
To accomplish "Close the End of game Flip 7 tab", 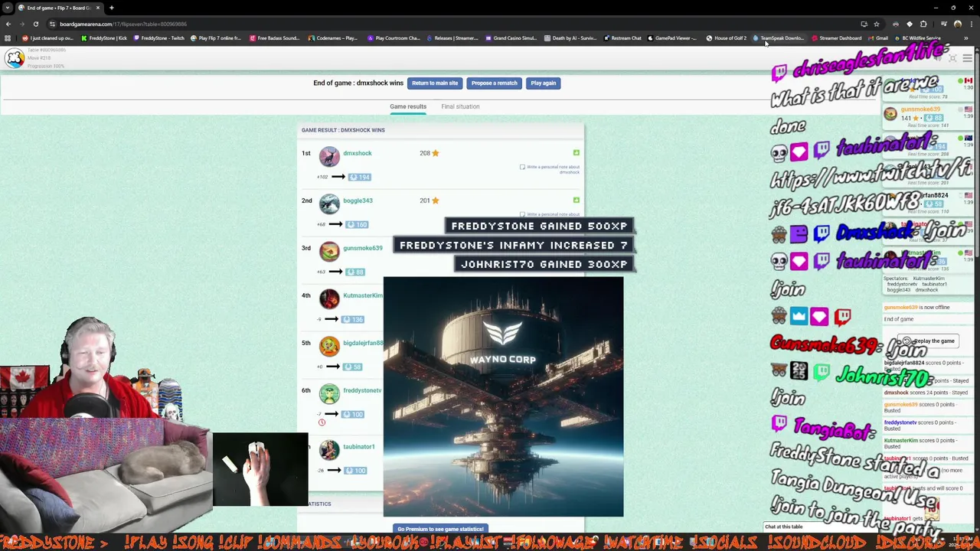I will click(x=98, y=8).
